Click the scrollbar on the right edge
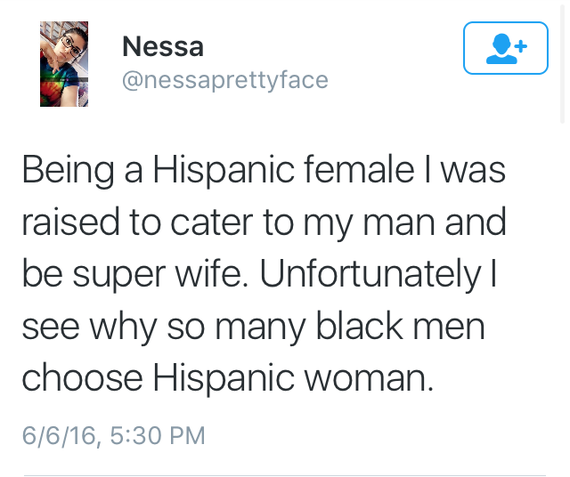Screen dimensions: 570x477 (563, 62)
